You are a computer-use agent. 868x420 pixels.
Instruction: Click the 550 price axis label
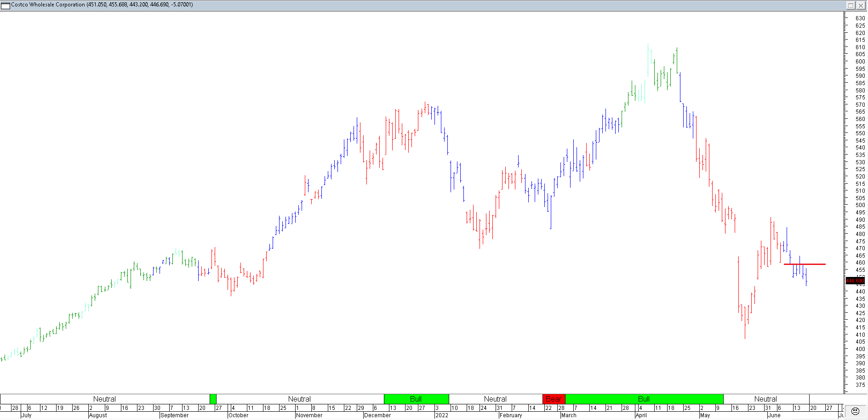click(x=860, y=133)
